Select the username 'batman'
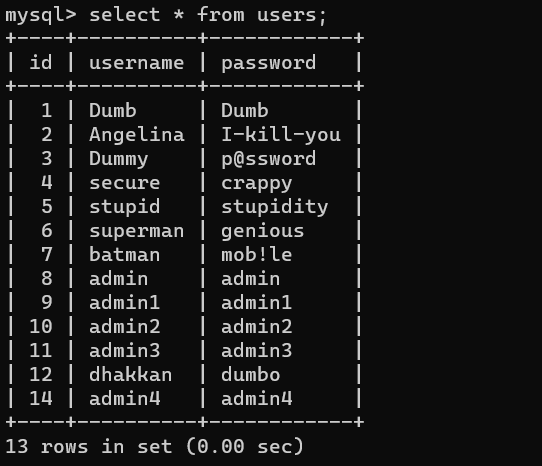This screenshot has width=542, height=466. tap(124, 255)
